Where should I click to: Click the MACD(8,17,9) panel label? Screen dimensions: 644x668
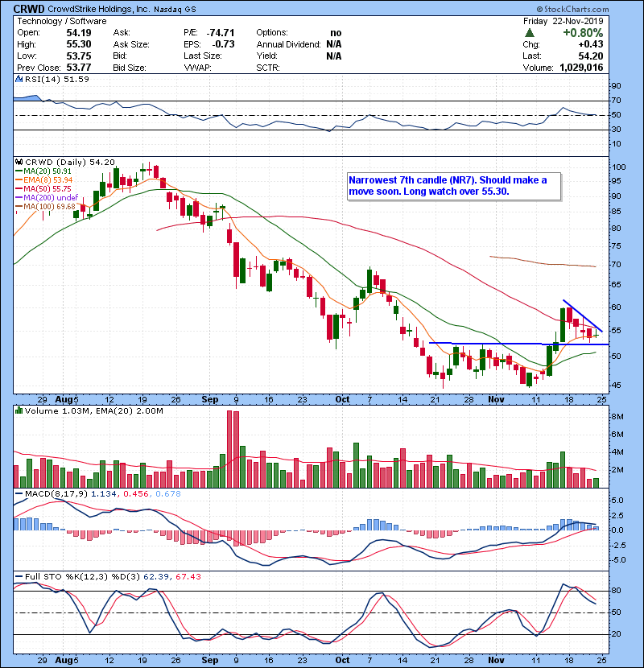click(x=56, y=494)
